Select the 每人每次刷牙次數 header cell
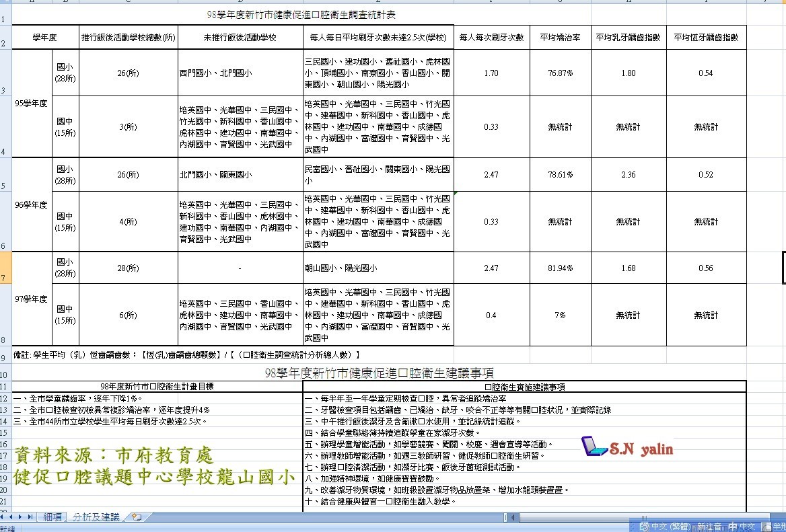 [491, 38]
